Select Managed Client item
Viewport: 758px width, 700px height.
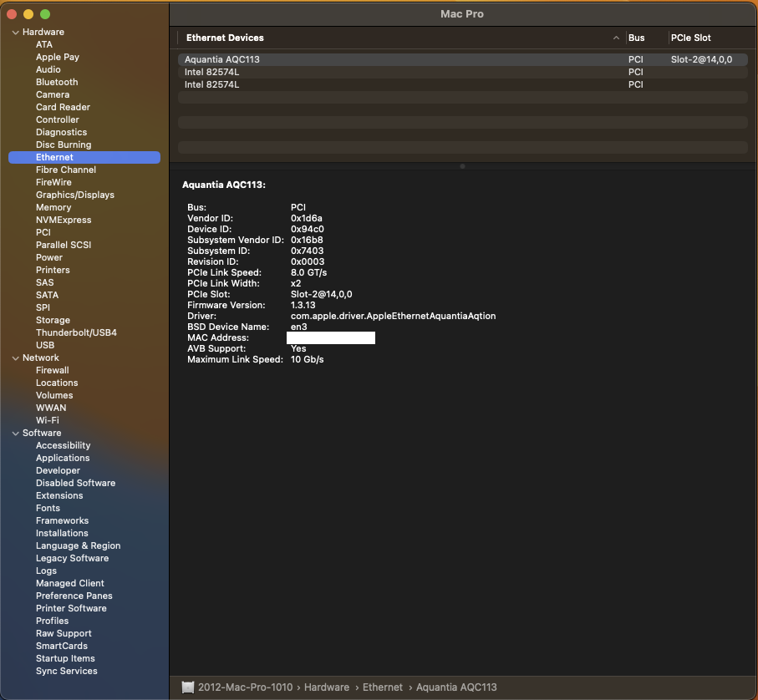pyautogui.click(x=69, y=584)
